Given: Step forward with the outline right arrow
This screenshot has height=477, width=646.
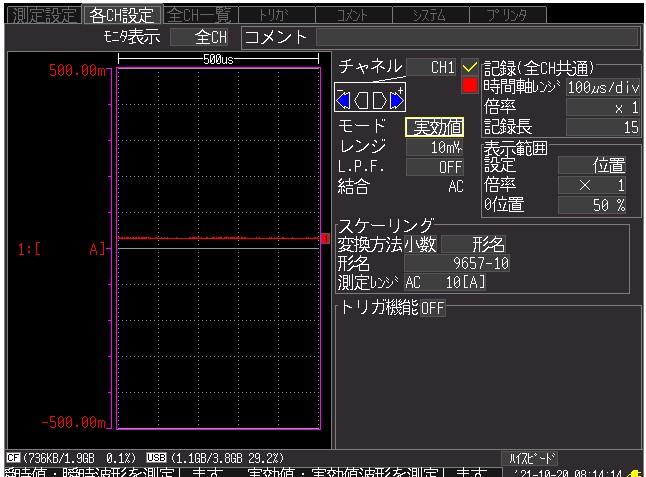Looking at the screenshot, I should point(379,100).
